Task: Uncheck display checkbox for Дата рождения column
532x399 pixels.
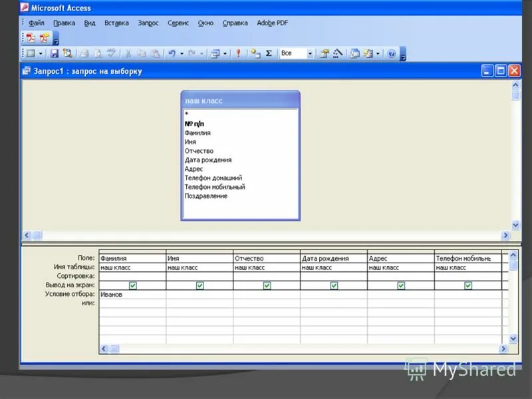Action: pyautogui.click(x=334, y=286)
